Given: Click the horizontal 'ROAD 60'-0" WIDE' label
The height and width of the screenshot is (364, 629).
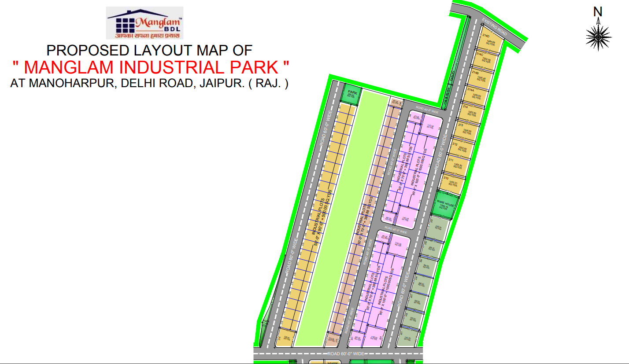Looking at the screenshot, I should [346, 353].
